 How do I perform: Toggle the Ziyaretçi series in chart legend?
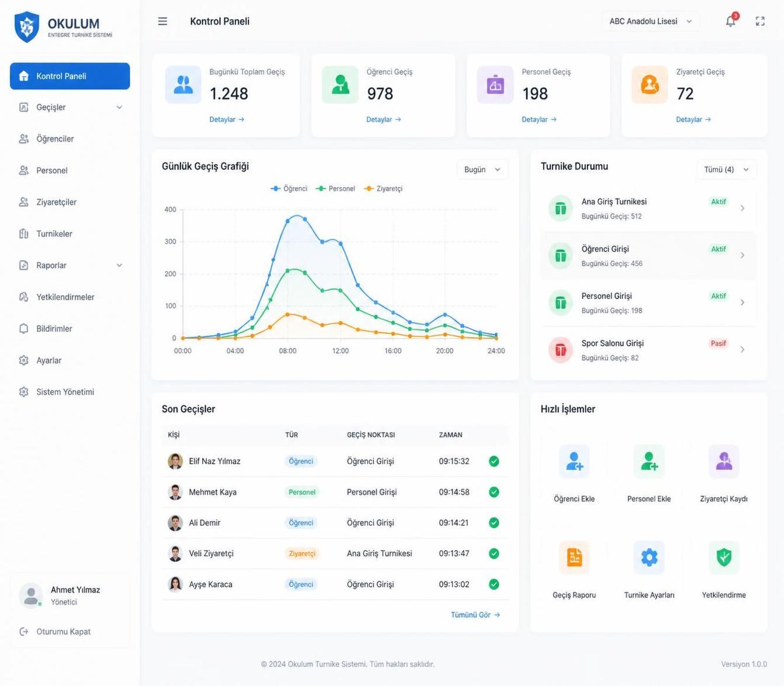pos(383,188)
